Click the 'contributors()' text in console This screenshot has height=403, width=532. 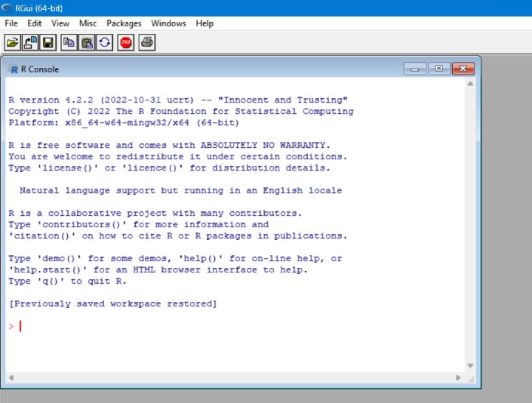[81, 225]
